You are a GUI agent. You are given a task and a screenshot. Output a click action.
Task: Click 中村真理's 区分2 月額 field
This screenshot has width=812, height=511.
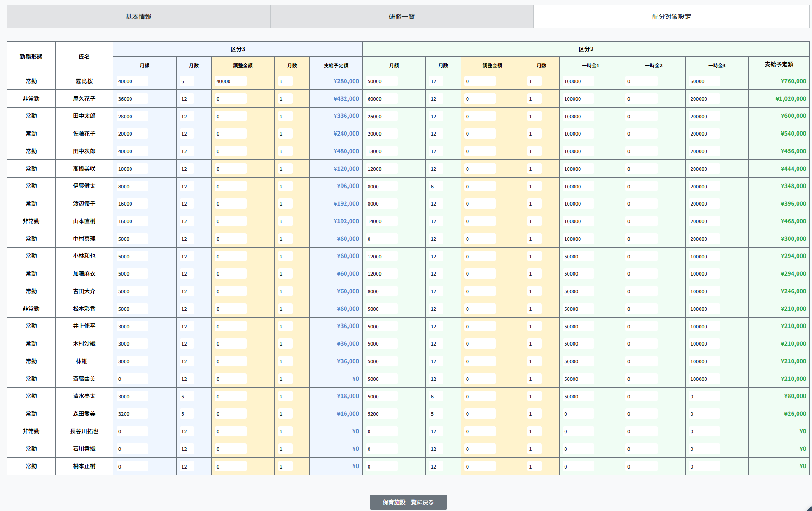(x=382, y=239)
